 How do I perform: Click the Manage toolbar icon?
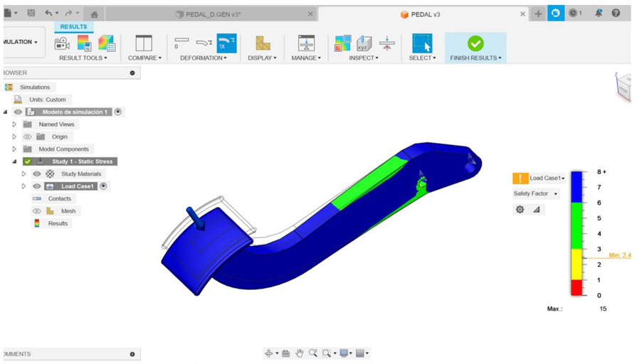pyautogui.click(x=306, y=43)
